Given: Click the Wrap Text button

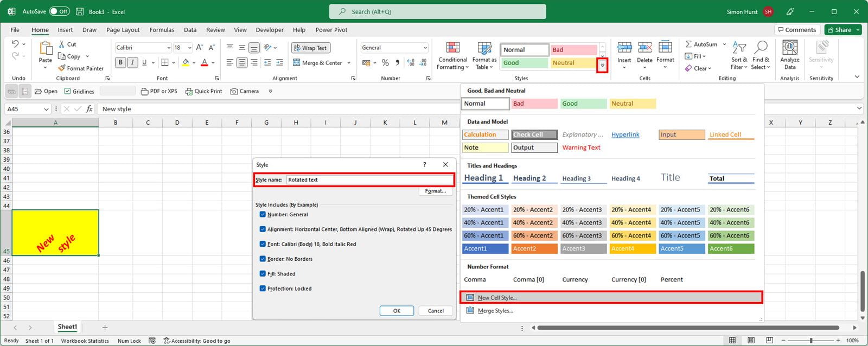Looking at the screenshot, I should (x=310, y=48).
